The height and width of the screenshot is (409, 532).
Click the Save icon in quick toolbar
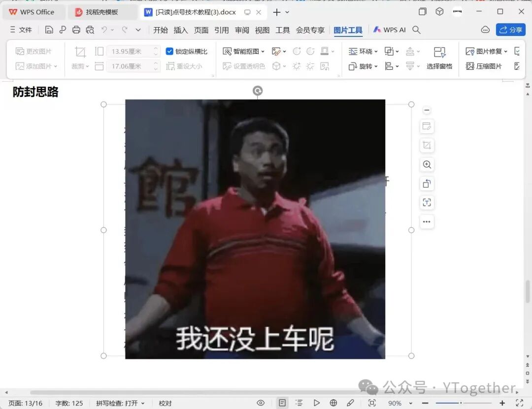(x=49, y=30)
